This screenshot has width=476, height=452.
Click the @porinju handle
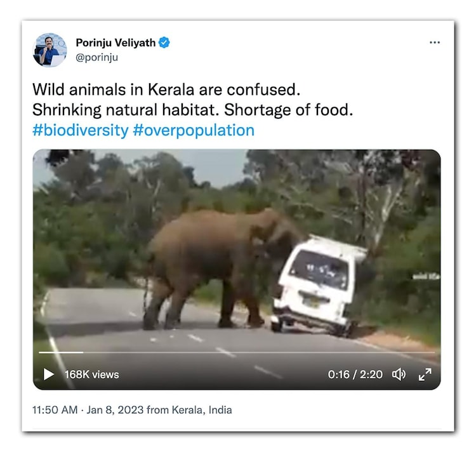coord(97,57)
